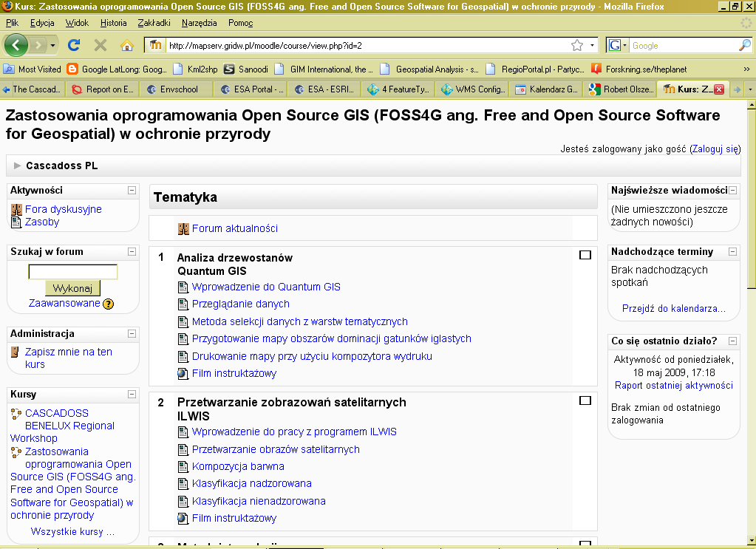Reload the current page
This screenshot has height=549, width=756.
74,45
